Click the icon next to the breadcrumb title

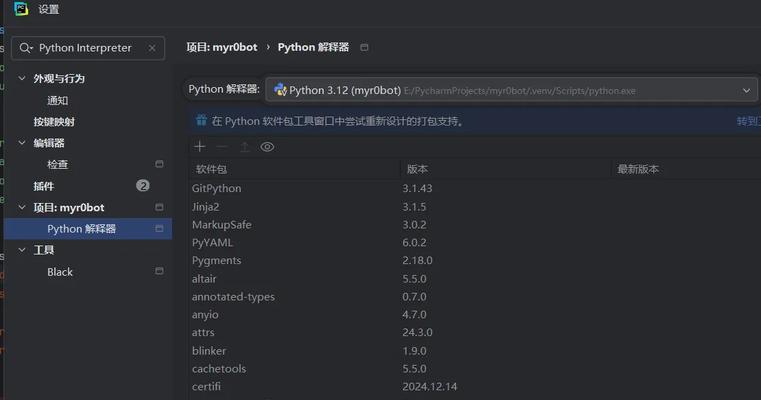tap(364, 48)
